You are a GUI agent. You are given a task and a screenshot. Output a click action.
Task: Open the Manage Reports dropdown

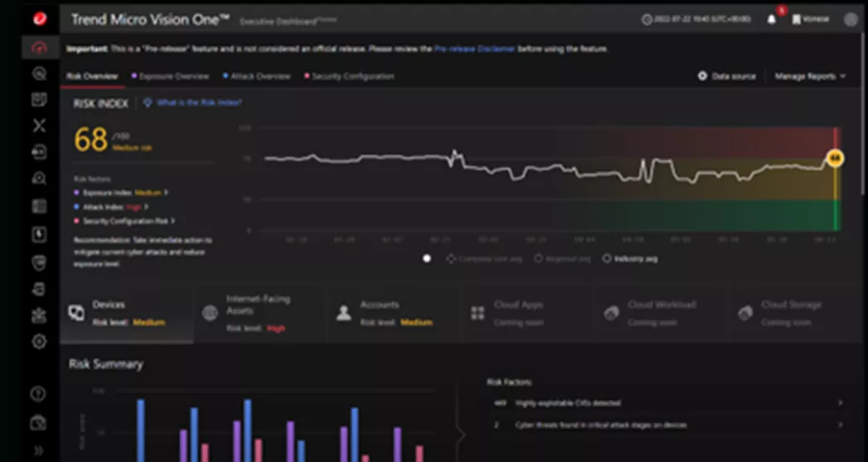click(x=810, y=76)
